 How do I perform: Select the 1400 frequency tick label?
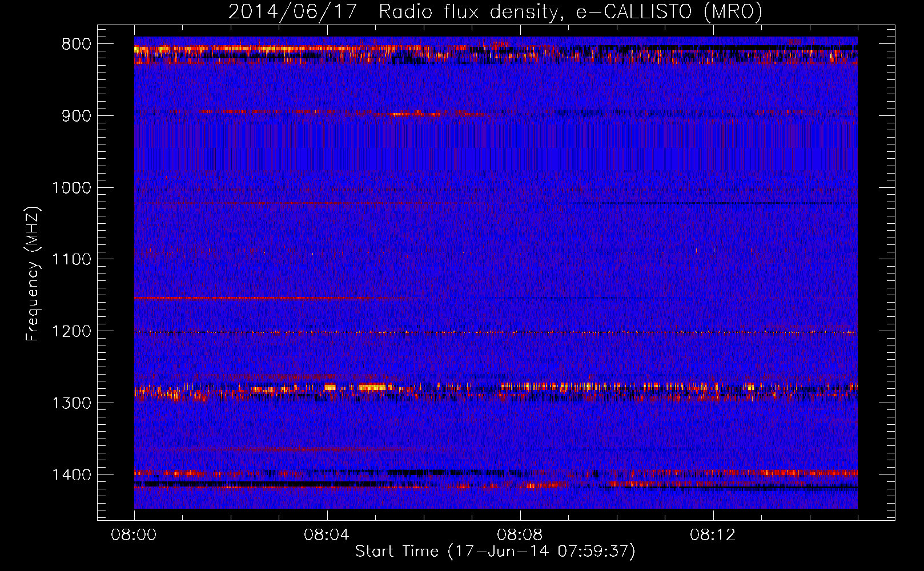point(71,475)
